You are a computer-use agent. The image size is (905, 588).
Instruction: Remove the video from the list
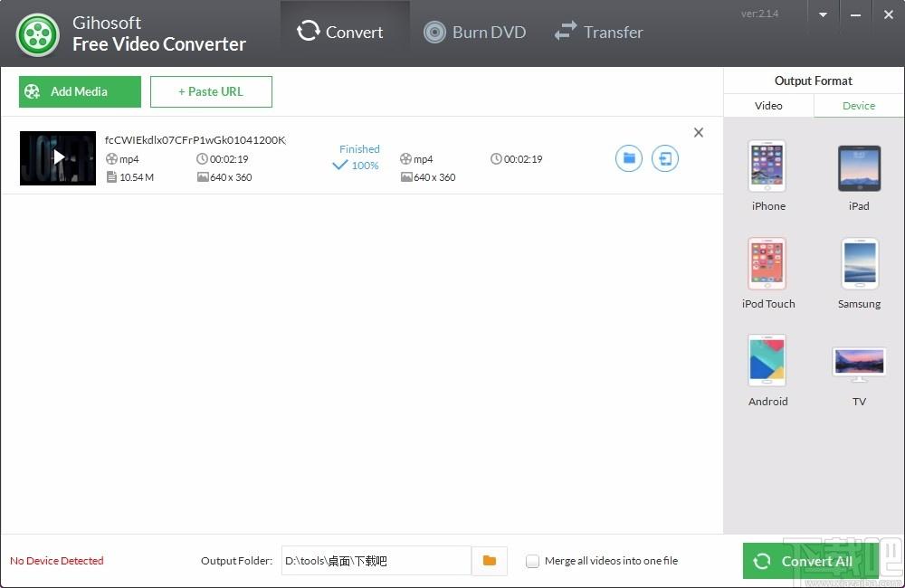click(699, 133)
